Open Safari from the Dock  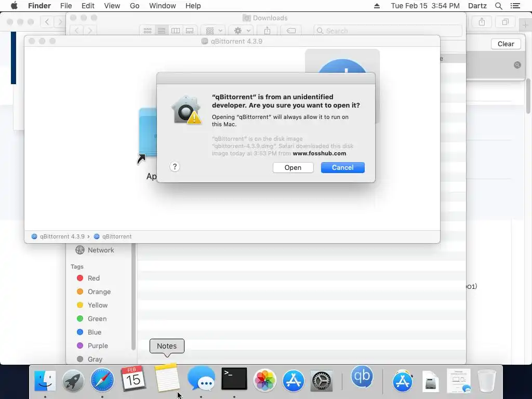[x=102, y=380]
